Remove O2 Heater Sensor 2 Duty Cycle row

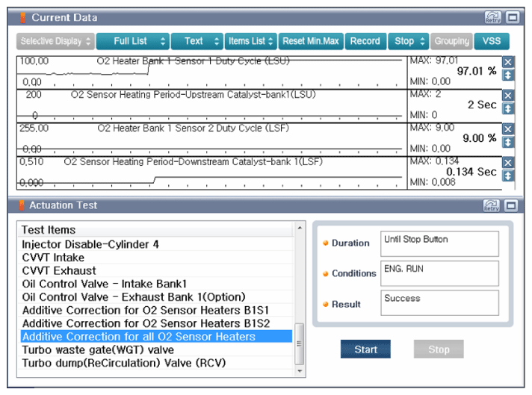point(508,129)
